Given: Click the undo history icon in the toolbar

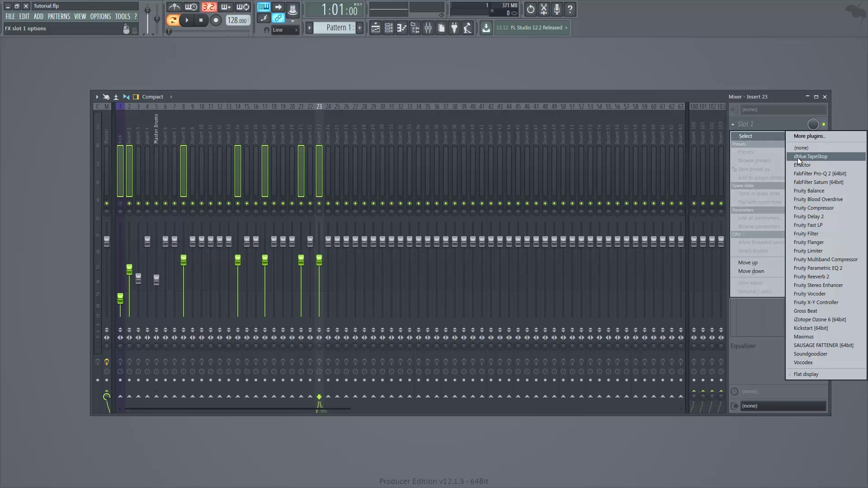Looking at the screenshot, I should pos(530,9).
